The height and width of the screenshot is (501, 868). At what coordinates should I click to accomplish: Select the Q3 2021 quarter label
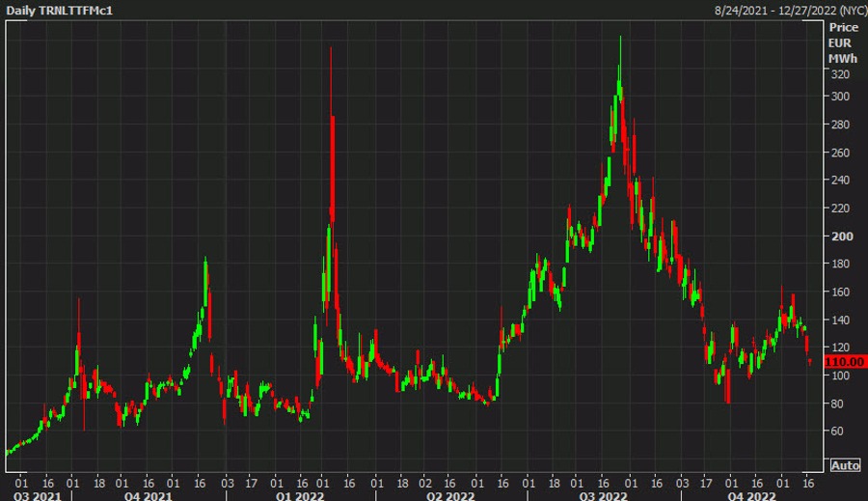click(25, 493)
